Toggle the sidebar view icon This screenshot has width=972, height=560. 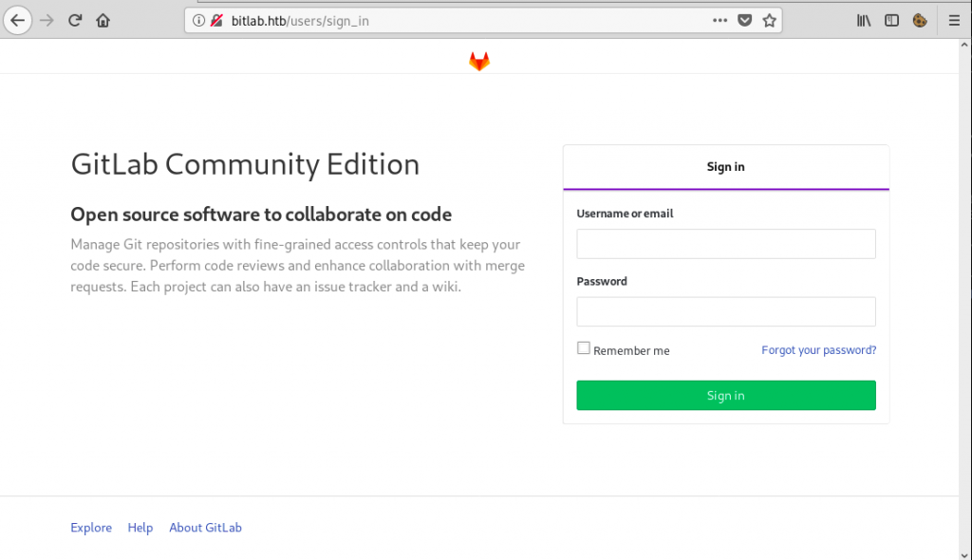pyautogui.click(x=891, y=21)
